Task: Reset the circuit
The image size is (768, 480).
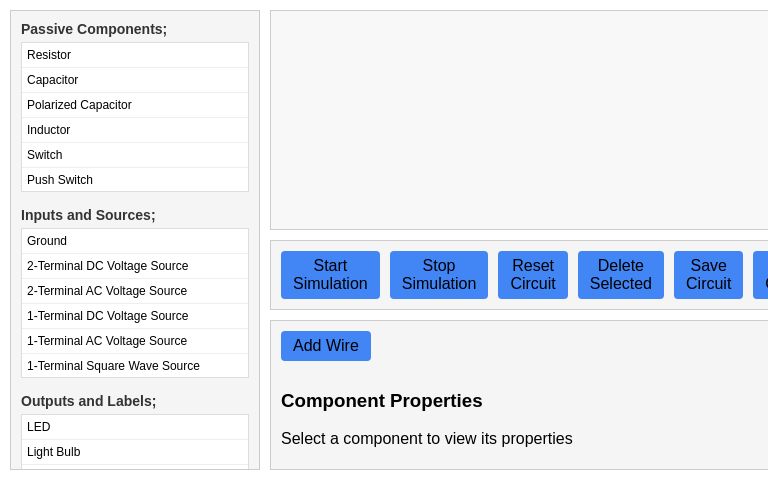Action: coord(533,275)
